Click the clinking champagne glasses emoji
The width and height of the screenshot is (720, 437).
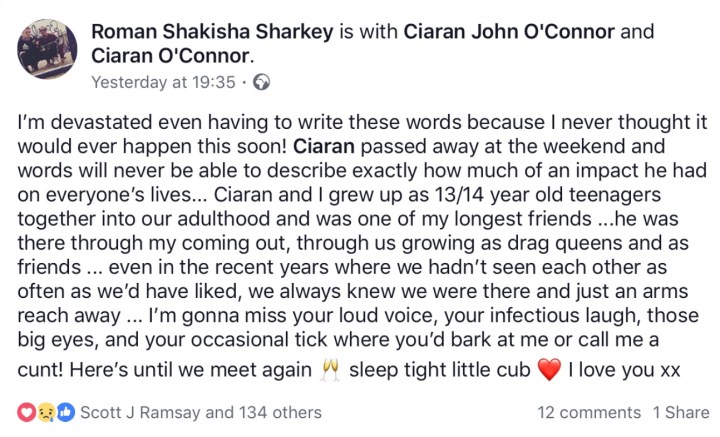point(329,370)
